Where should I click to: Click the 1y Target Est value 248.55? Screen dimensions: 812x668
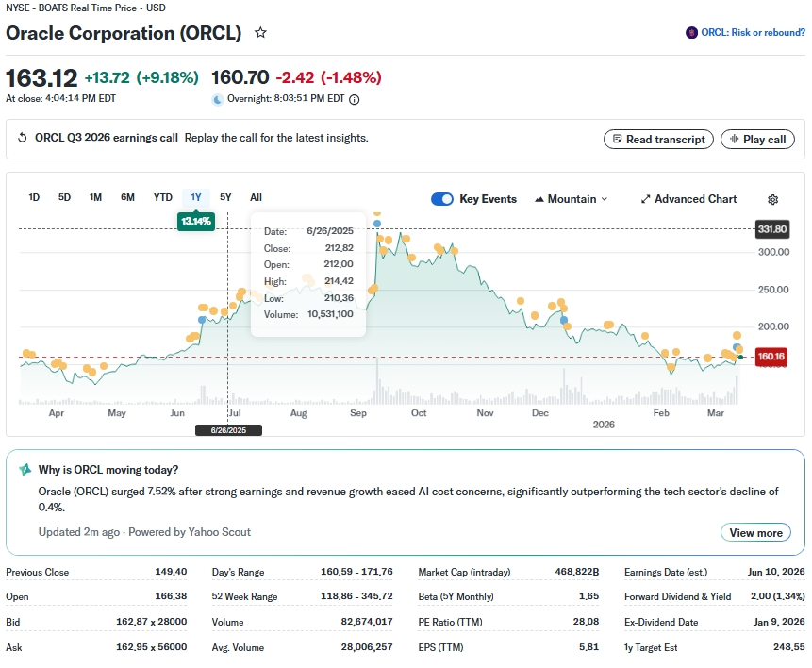[789, 646]
